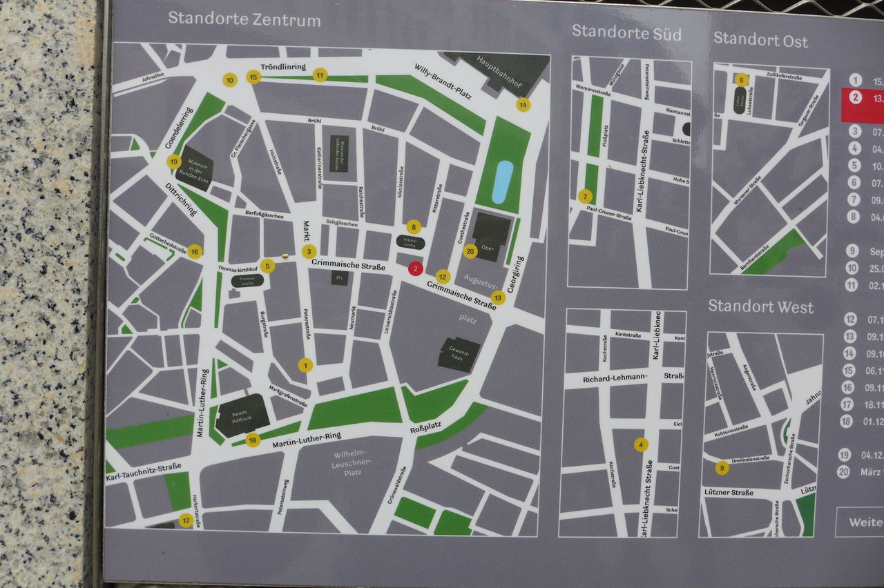Choose map marker 20 next to Oper
The width and height of the screenshot is (884, 588).
click(470, 251)
